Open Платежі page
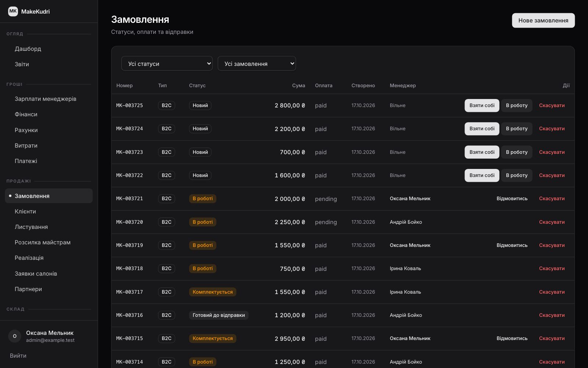 click(x=49, y=161)
